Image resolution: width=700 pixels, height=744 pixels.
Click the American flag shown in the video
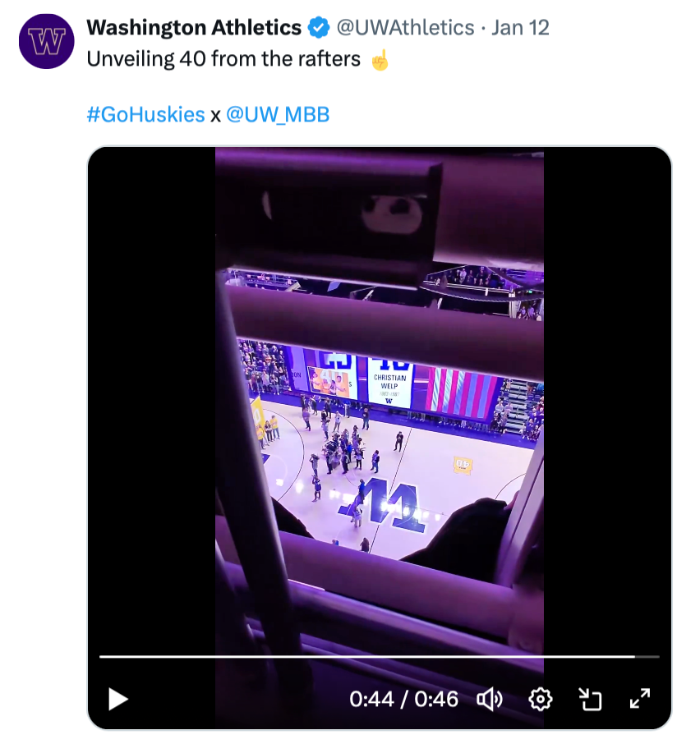(460, 391)
